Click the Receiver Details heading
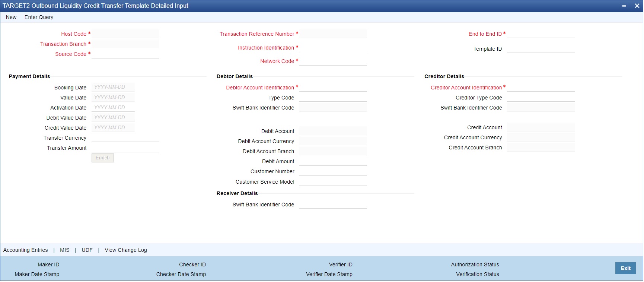The height and width of the screenshot is (282, 644). (237, 193)
